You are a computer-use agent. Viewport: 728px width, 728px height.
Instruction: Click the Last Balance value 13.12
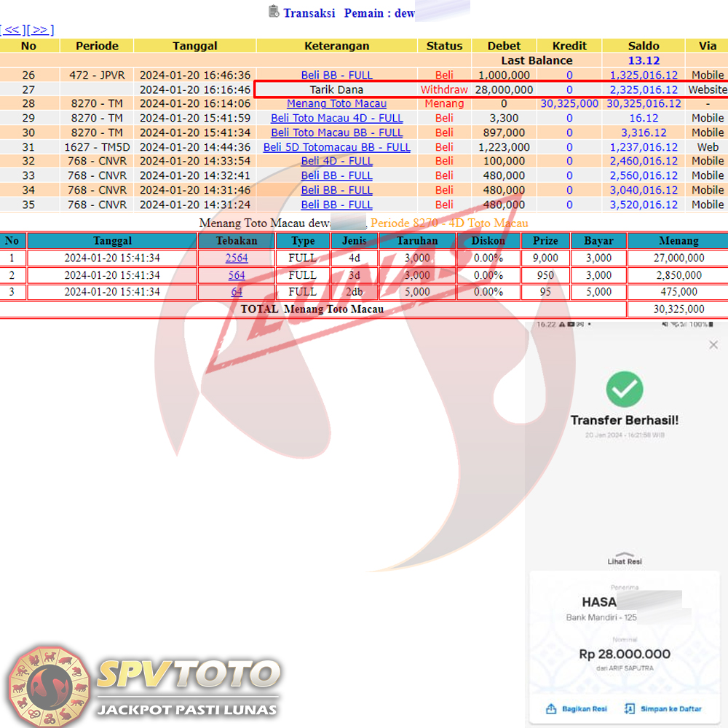click(x=644, y=60)
